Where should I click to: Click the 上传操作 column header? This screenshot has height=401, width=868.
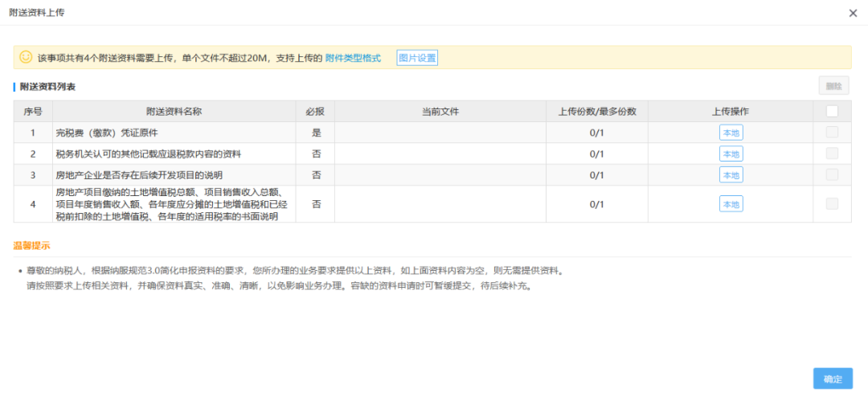pos(731,112)
